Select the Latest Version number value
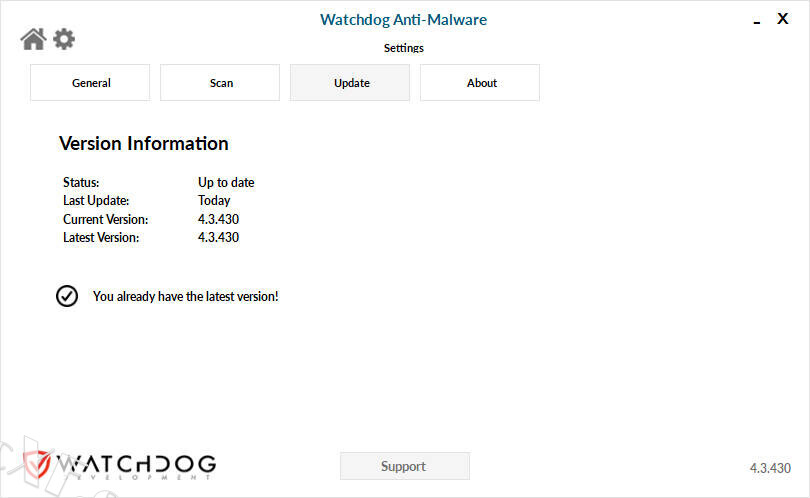 [x=218, y=238]
